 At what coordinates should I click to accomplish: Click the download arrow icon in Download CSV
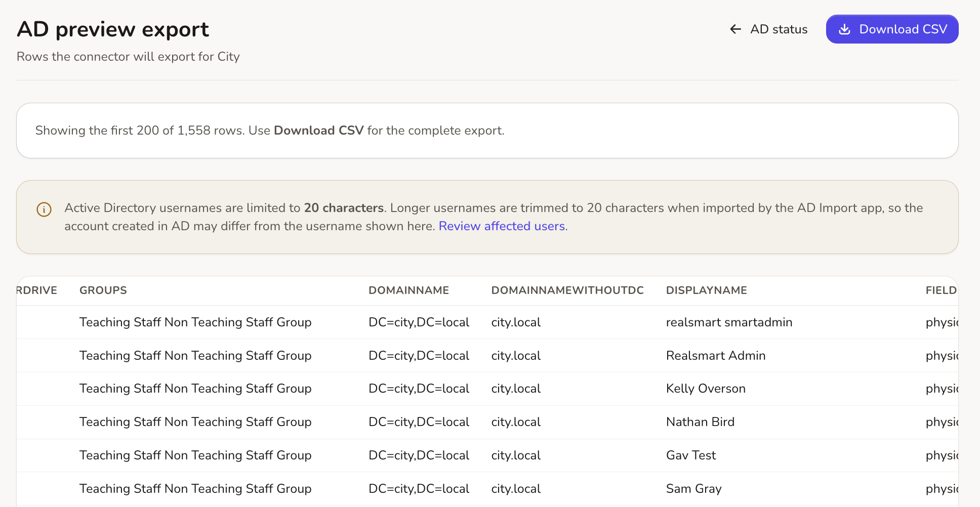pos(844,29)
